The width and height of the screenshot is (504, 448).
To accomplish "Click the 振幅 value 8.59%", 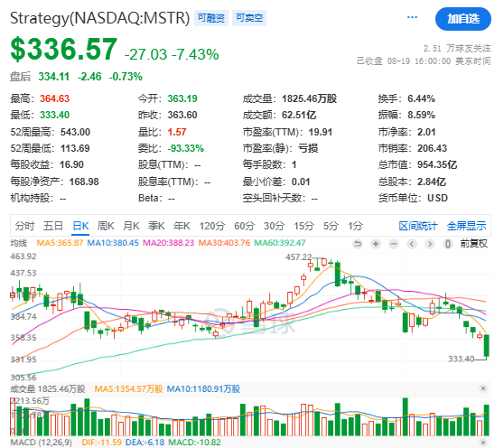I will coord(421,115).
